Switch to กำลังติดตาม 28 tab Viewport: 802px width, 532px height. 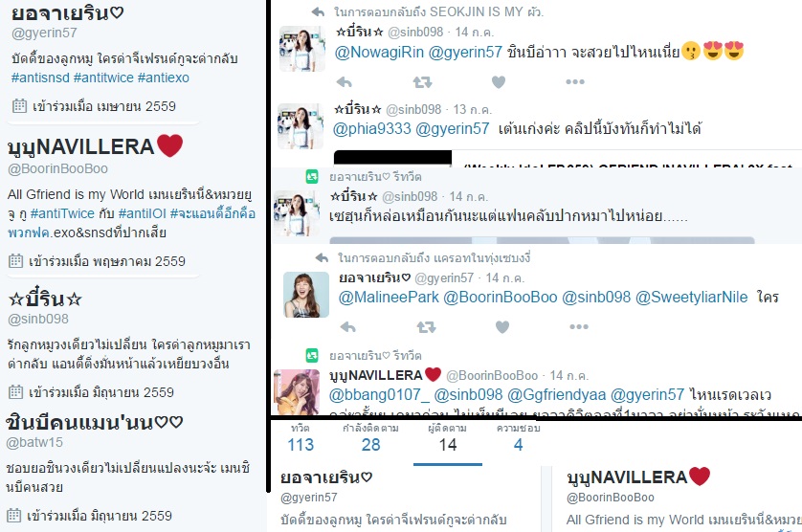[370, 438]
